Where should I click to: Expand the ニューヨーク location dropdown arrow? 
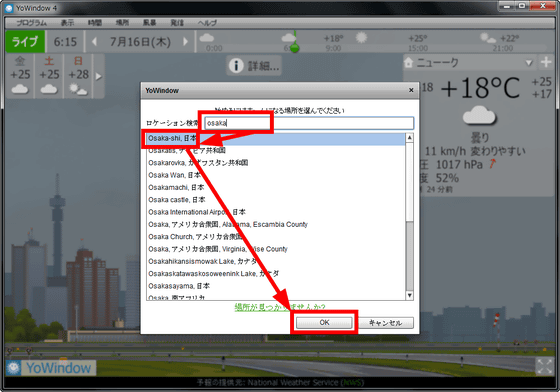coord(529,63)
